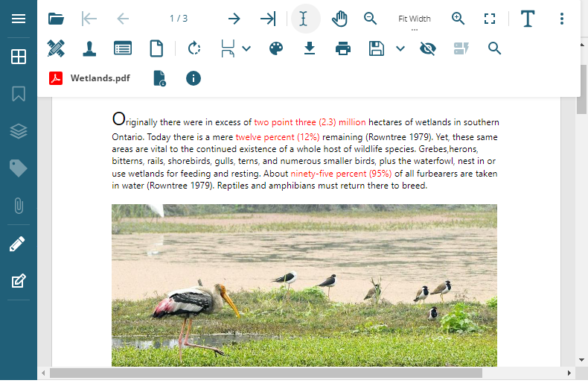The width and height of the screenshot is (588, 392).
Task: Show the bookmarks panel
Action: (19, 94)
